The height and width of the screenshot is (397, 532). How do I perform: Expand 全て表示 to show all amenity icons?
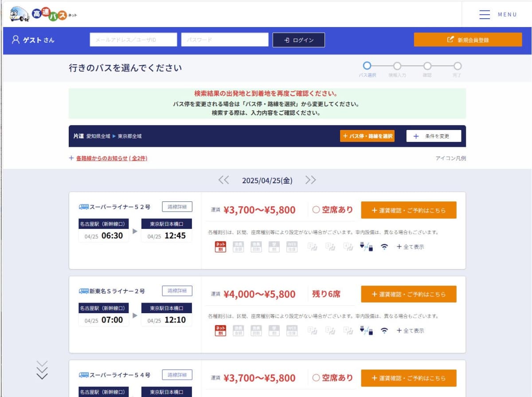410,248
